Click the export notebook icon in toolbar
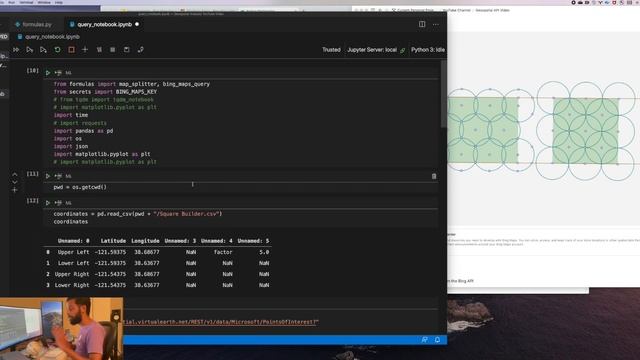The image size is (640, 360). [140, 50]
